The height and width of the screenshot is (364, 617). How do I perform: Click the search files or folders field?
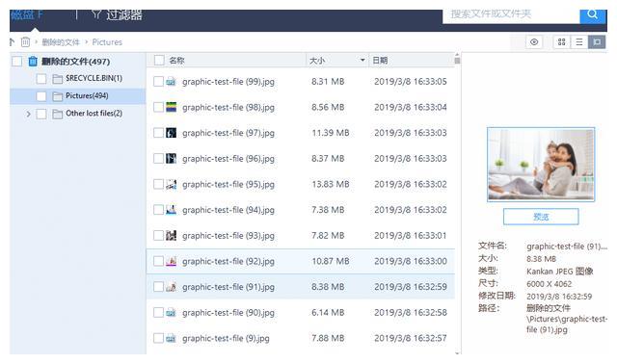coord(511,15)
